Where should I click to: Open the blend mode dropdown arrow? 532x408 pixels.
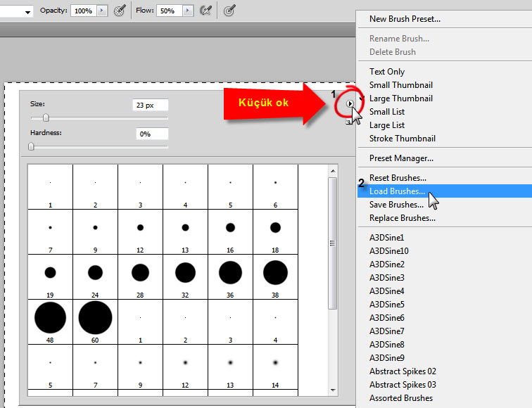pos(28,12)
